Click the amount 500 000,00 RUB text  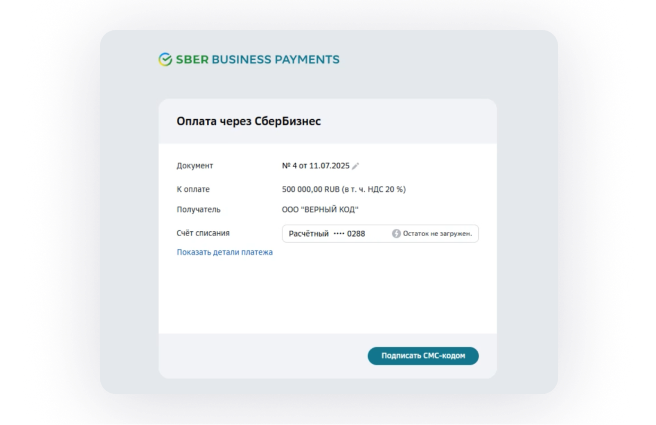(x=311, y=189)
